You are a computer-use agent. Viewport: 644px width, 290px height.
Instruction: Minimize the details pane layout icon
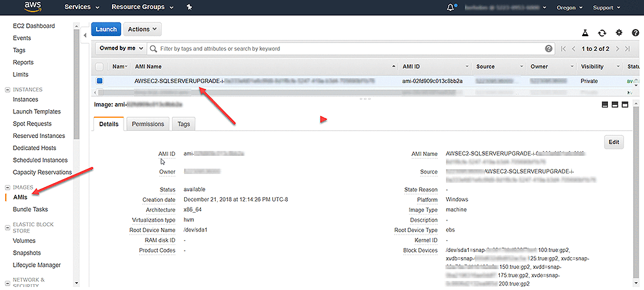pyautogui.click(x=605, y=105)
